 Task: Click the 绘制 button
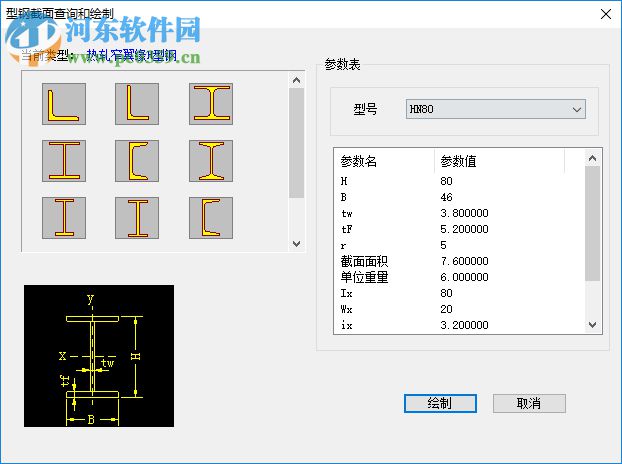[440, 403]
